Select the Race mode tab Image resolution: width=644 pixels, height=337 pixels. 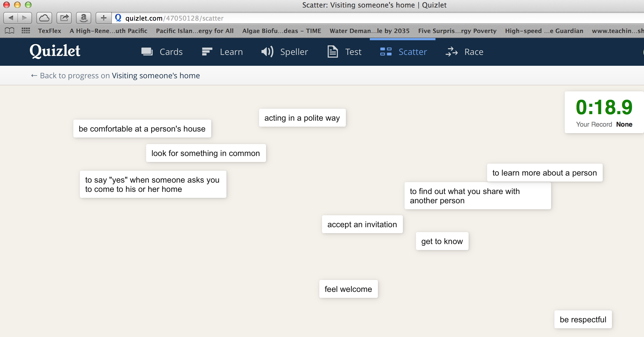tap(465, 52)
